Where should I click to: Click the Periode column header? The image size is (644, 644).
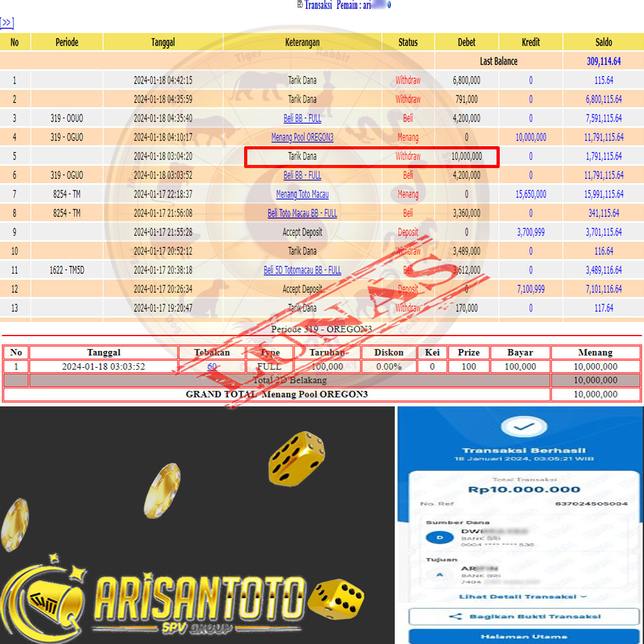click(67, 42)
